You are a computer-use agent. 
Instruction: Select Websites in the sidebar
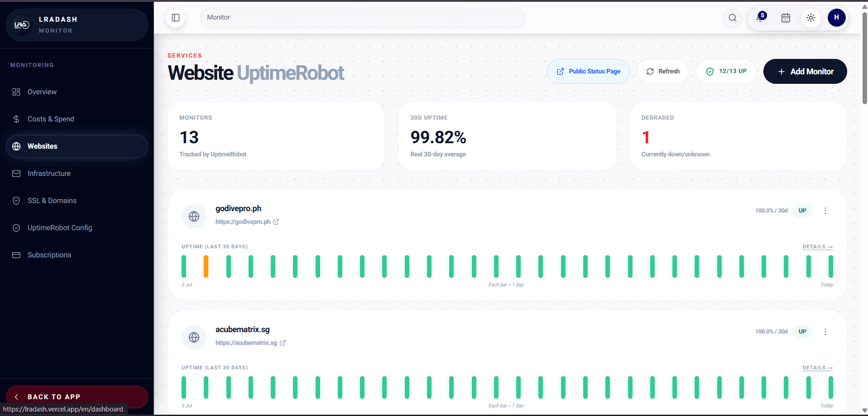click(x=77, y=146)
